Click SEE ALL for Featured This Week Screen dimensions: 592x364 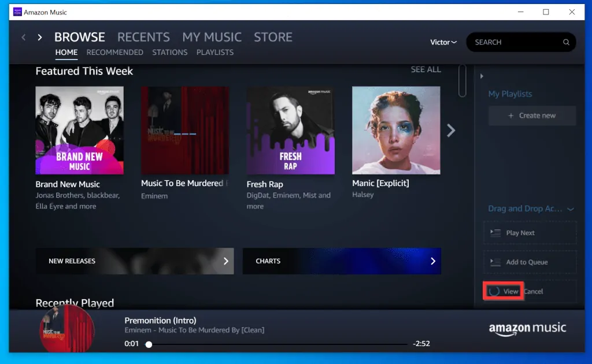[x=426, y=69]
